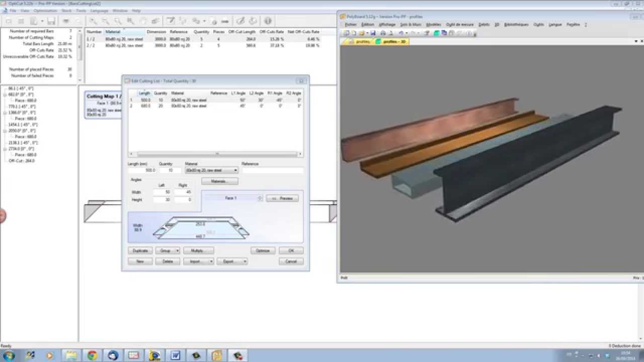This screenshot has width=644, height=362.
Task: Open the file explorer folder on taskbar
Action: point(71,355)
